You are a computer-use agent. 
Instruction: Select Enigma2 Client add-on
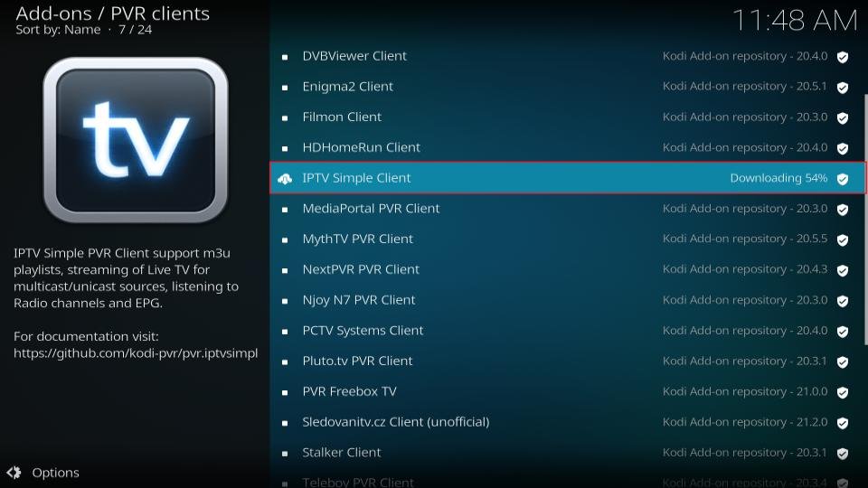coord(567,87)
